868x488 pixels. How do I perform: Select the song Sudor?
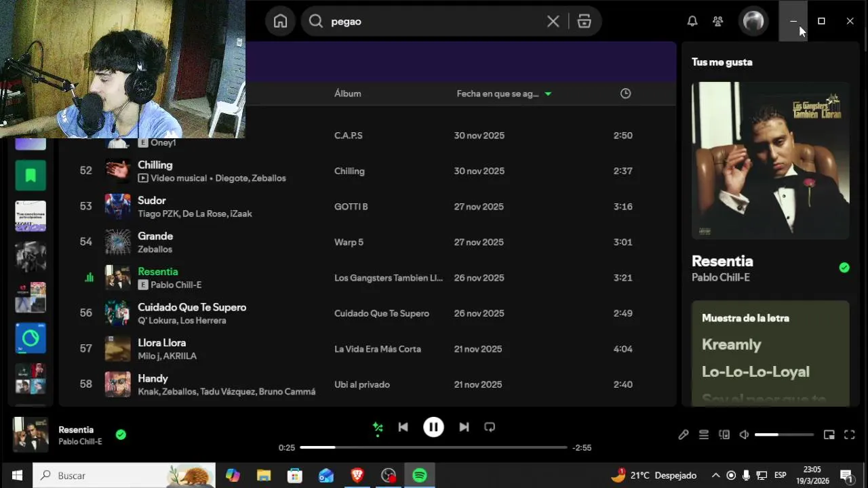coord(152,201)
